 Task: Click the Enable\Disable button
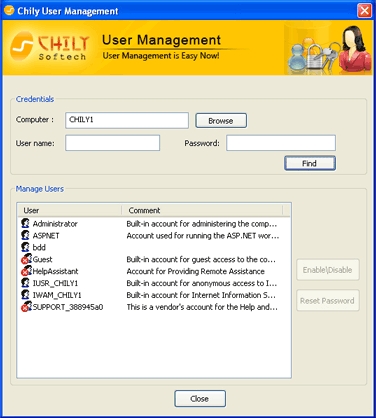(328, 270)
